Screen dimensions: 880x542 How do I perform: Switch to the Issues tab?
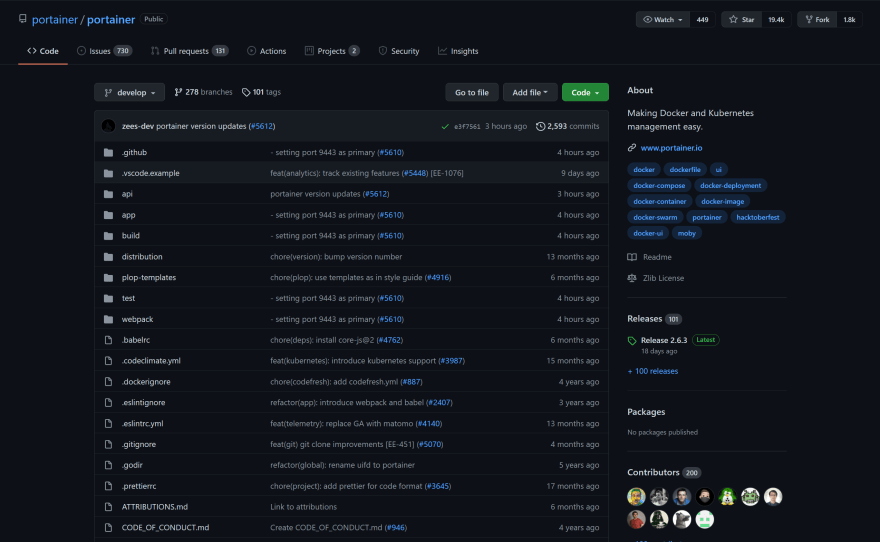(x=104, y=51)
